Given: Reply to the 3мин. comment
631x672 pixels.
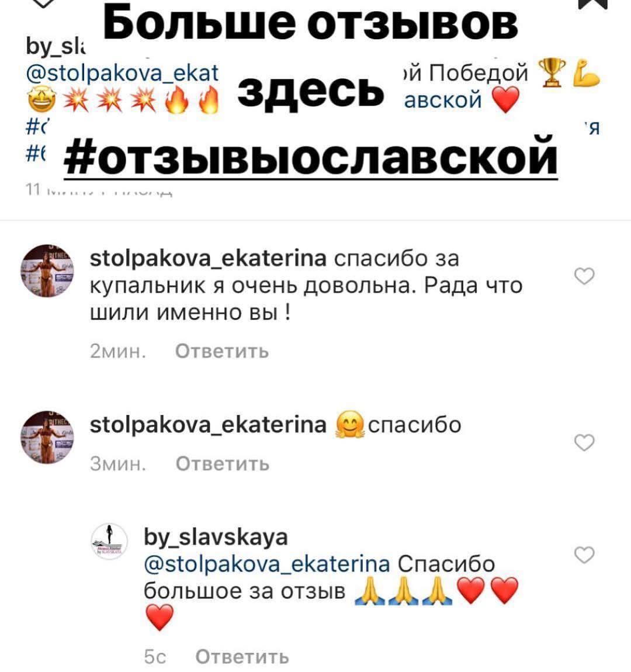Looking at the screenshot, I should tap(223, 464).
